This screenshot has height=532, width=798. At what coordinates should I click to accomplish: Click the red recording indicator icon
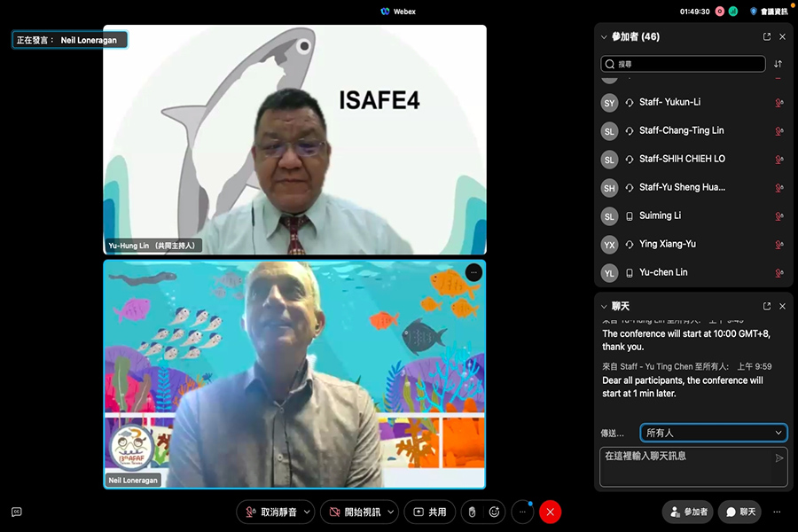(720, 12)
